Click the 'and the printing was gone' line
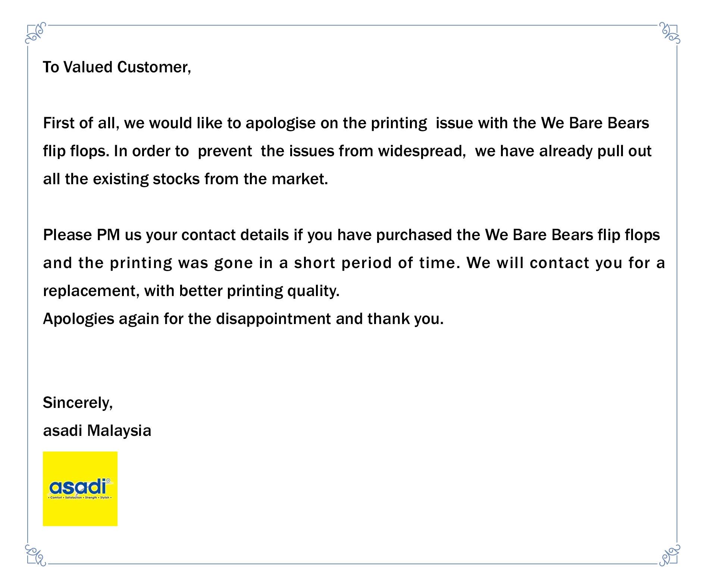Image resolution: width=705 pixels, height=588 pixels. (354, 263)
